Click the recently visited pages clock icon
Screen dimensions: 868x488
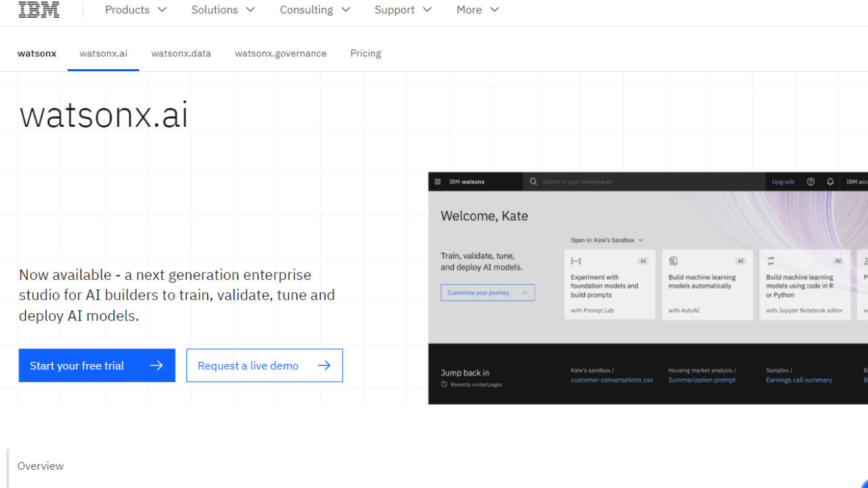pyautogui.click(x=444, y=384)
